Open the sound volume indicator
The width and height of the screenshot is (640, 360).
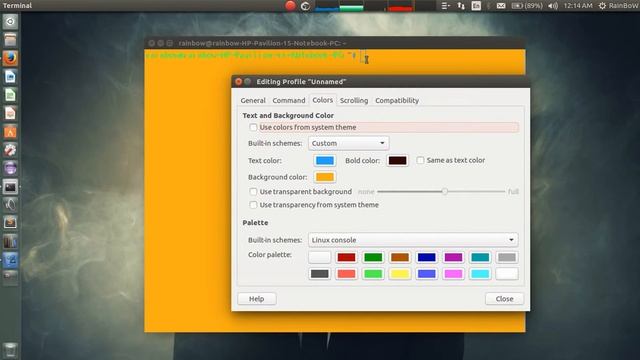(553, 6)
